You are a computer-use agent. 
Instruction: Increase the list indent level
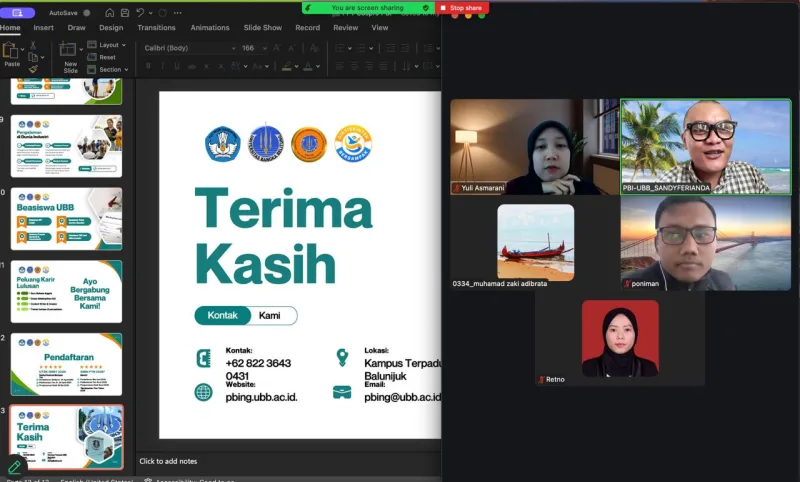coord(405,48)
